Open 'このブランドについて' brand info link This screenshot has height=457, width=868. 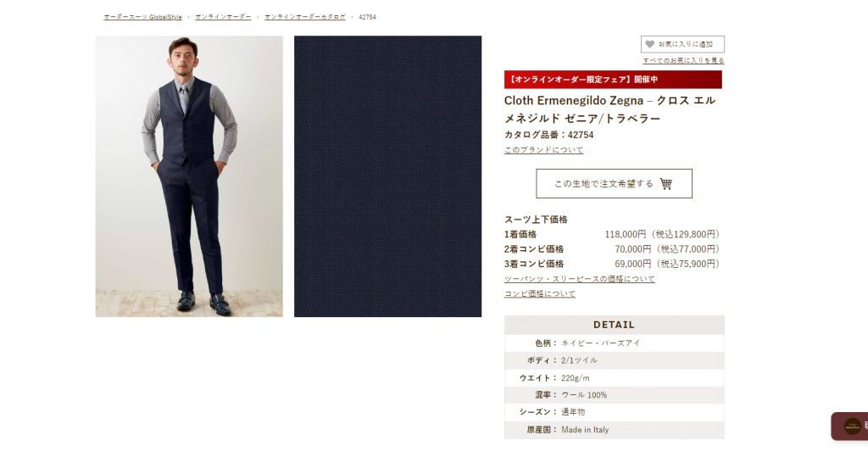tap(543, 149)
